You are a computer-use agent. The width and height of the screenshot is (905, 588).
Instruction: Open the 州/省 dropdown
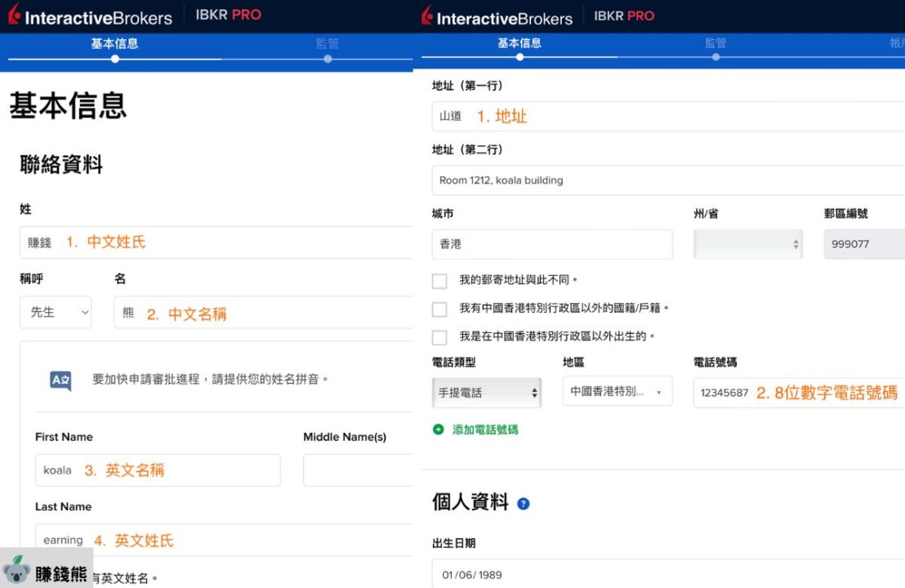tap(748, 244)
